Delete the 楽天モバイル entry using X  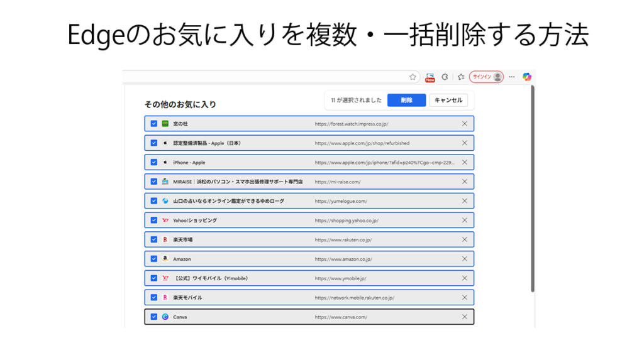[464, 297]
